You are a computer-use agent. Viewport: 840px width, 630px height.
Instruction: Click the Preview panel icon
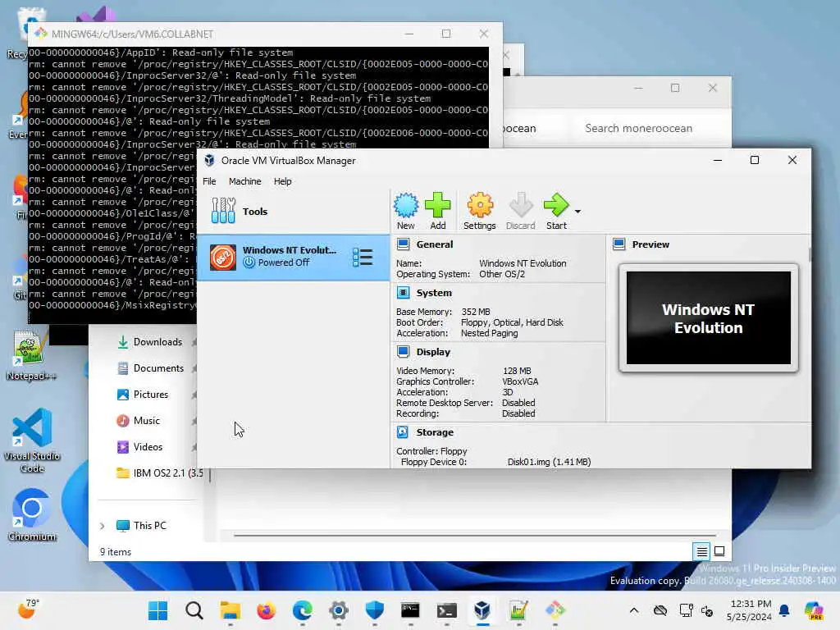click(619, 244)
